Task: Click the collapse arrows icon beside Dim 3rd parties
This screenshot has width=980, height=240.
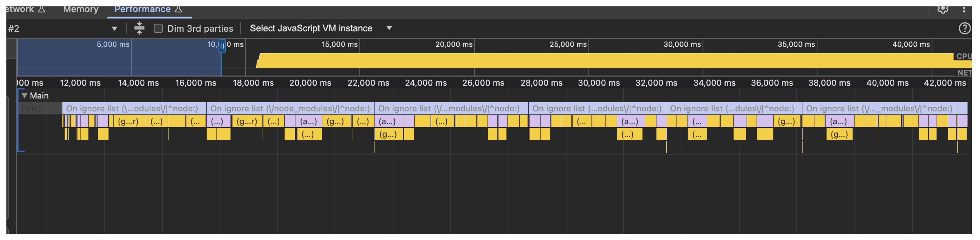Action: click(x=139, y=28)
